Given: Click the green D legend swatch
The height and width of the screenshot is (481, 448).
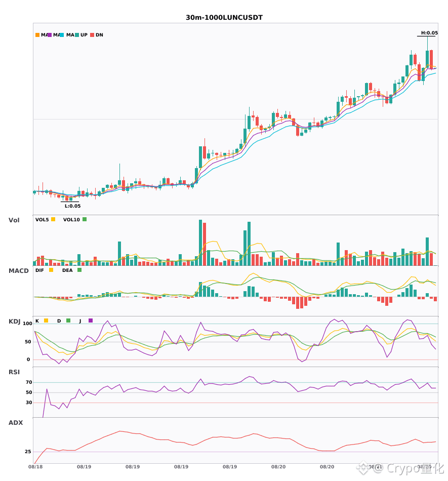Looking at the screenshot, I should click(68, 320).
